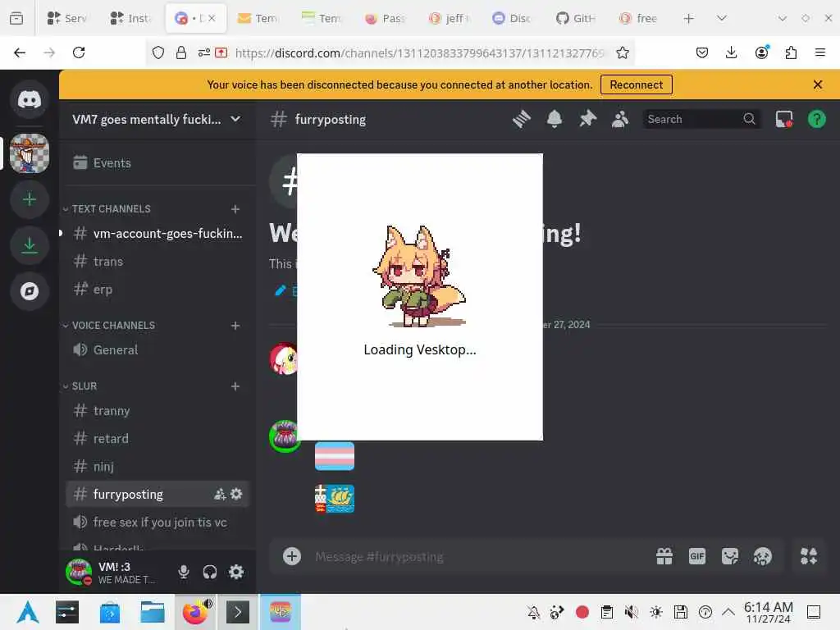
Task: Expand the VM7 server name dropdown
Action: pos(235,119)
